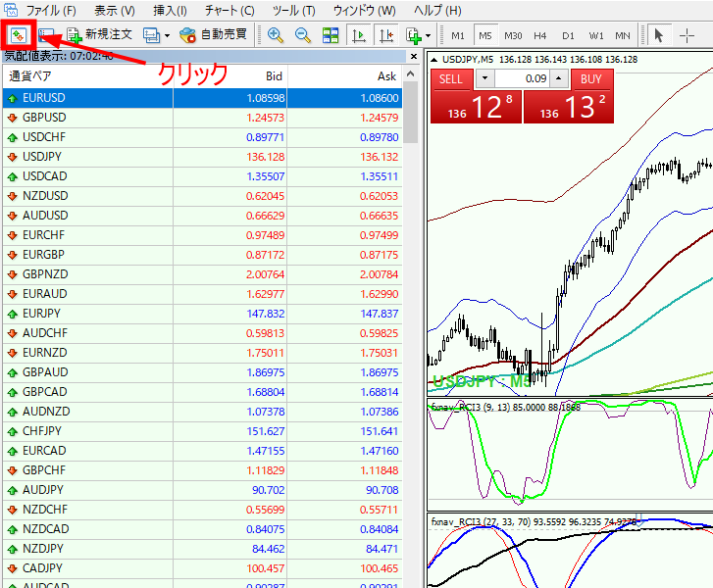Screen dimensions: 713x588
Task: Increase lot volume with the up arrow
Action: tap(558, 78)
